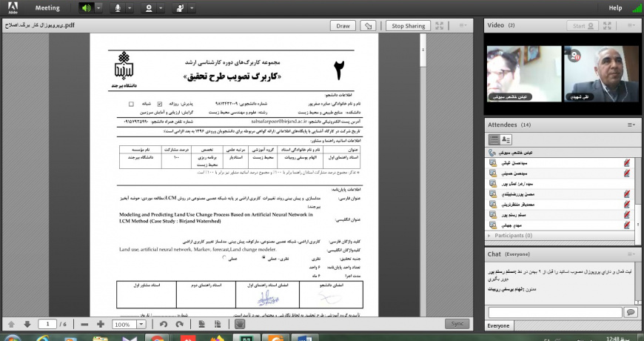This screenshot has width=644, height=341.
Task: Open the speaker options dropdown arrow
Action: point(98,8)
